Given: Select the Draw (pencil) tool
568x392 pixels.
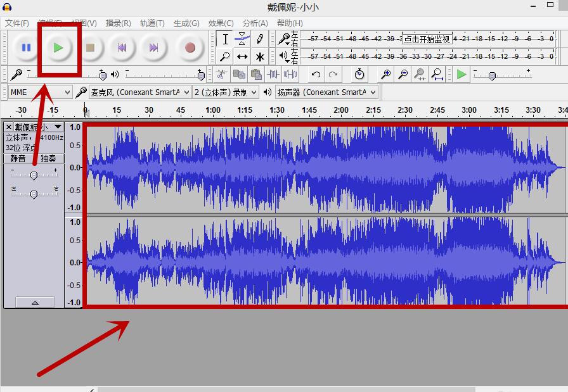Looking at the screenshot, I should (259, 39).
